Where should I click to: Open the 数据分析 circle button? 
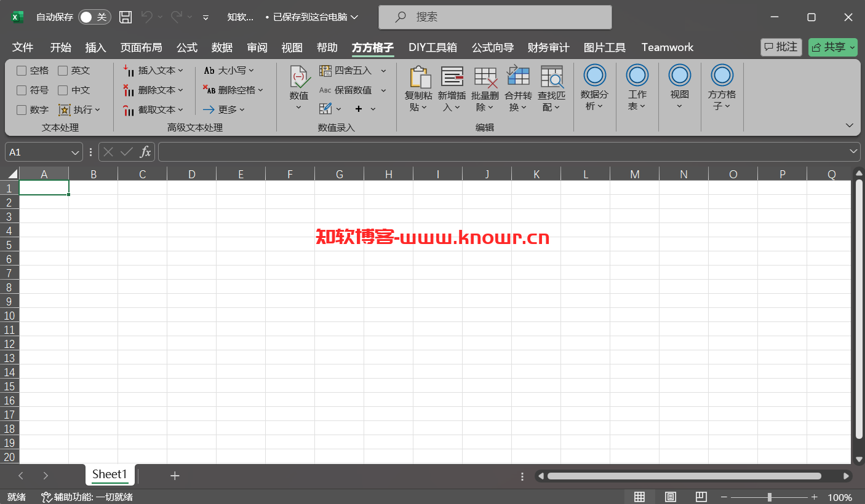594,88
